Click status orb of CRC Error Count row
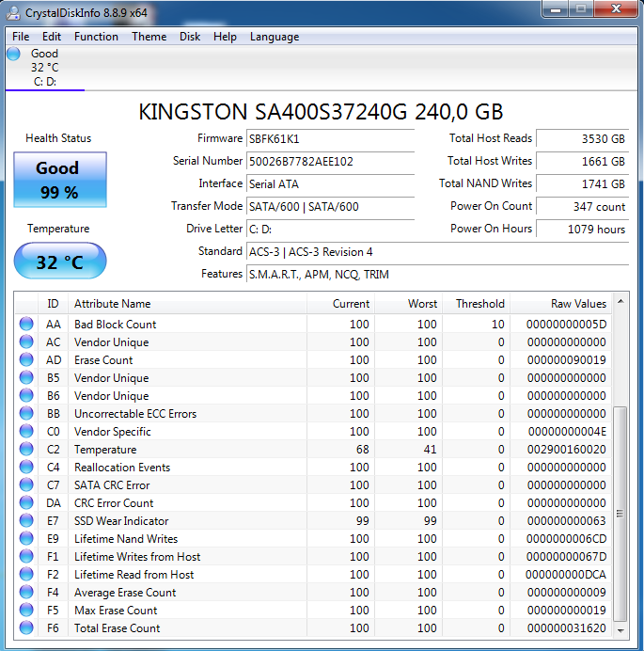 [26, 502]
